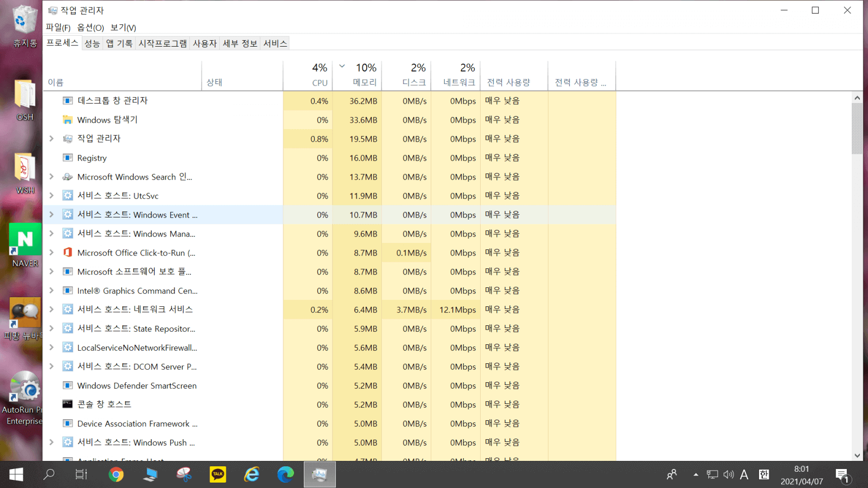Switch to the 서비스 tab
868x488 pixels.
pos(275,43)
